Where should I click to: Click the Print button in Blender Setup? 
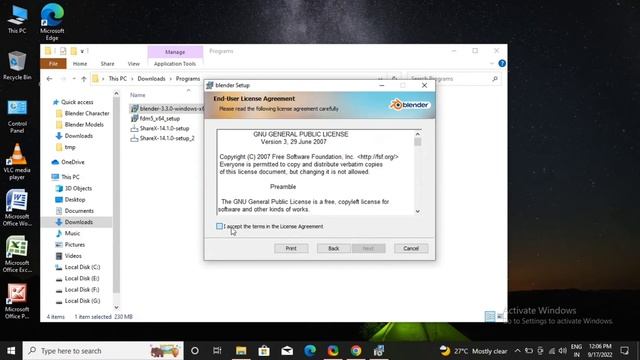pos(291,248)
